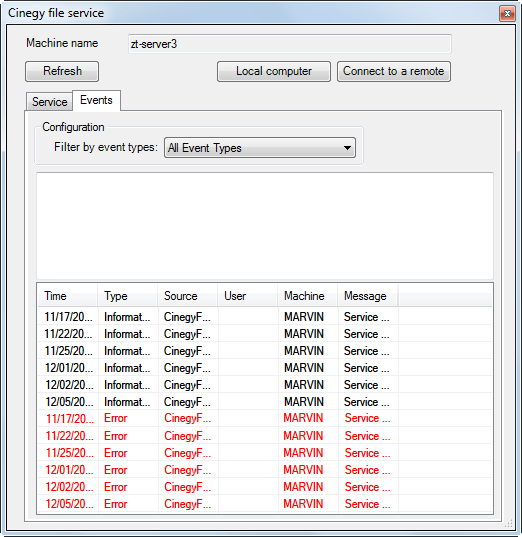Click the Machine column header
Screen dimensions: 522x537
tap(307, 296)
